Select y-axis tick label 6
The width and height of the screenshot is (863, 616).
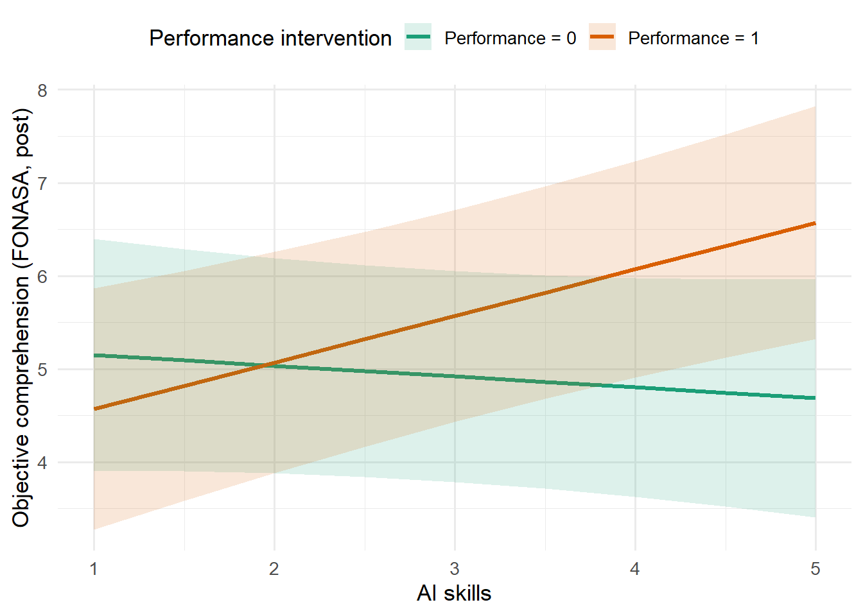click(x=42, y=277)
